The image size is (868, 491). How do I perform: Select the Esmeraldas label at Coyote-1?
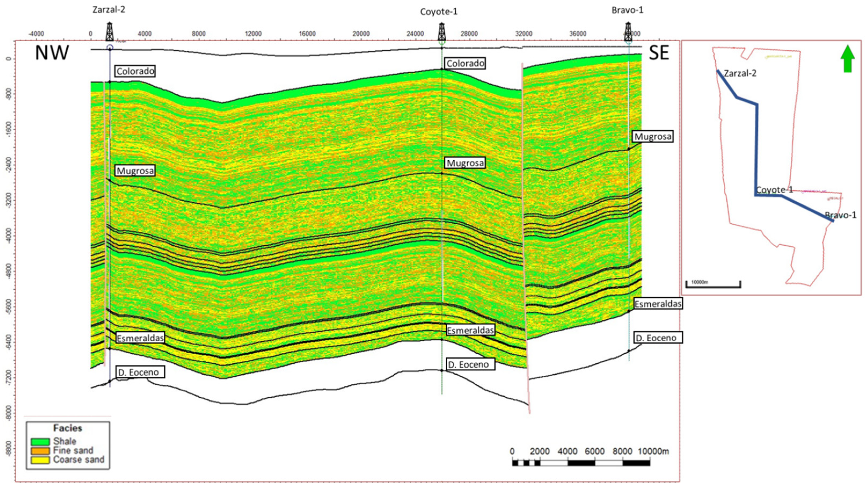coord(470,330)
